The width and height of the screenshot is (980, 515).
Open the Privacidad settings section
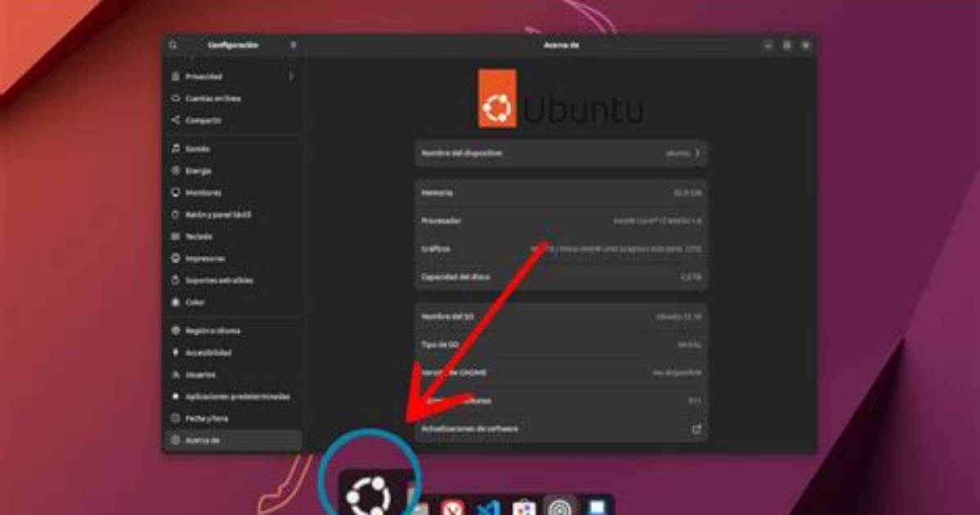click(x=233, y=76)
